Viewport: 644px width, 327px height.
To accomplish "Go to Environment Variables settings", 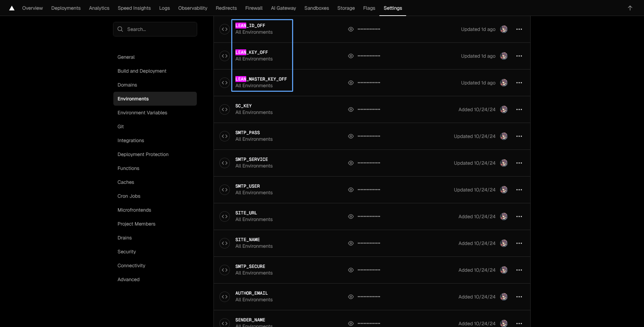I will [x=142, y=113].
